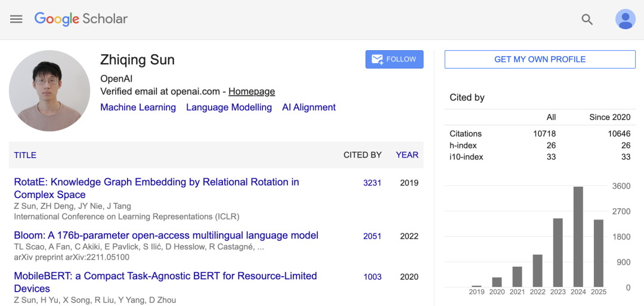View the 2051 citations of Bloom
Viewport: 644px width, 306px height.
[372, 236]
